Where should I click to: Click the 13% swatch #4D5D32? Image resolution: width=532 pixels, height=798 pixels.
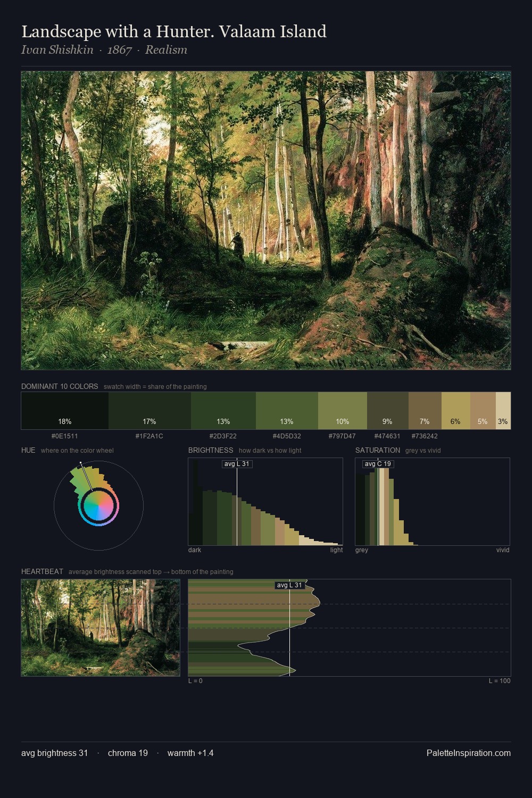click(x=287, y=411)
